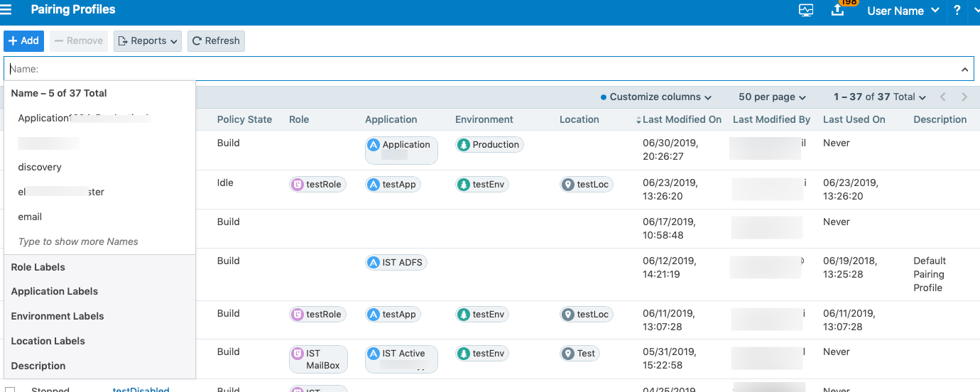Tick the checkbox for the testDisabled row
Viewport: 980px width, 392px height.
tap(10, 389)
